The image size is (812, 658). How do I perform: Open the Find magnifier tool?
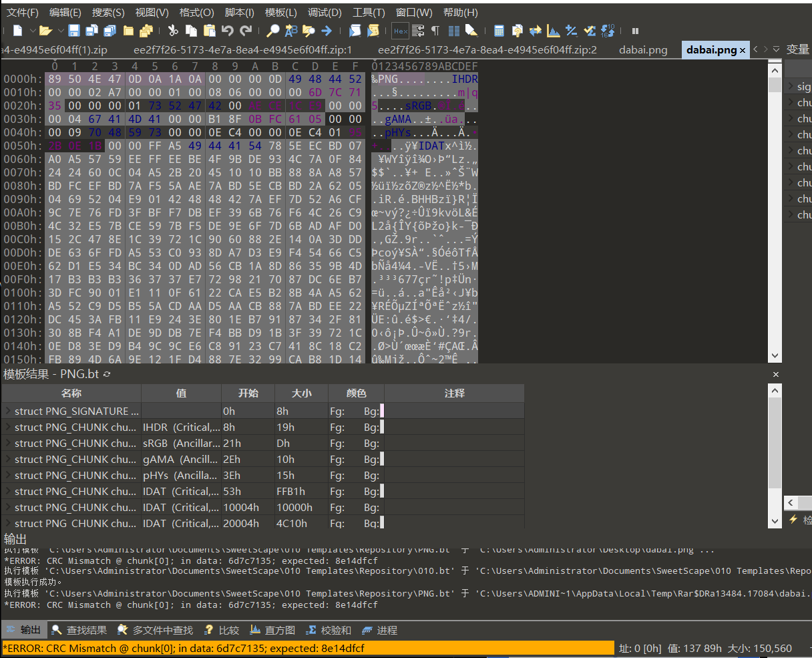pos(273,31)
